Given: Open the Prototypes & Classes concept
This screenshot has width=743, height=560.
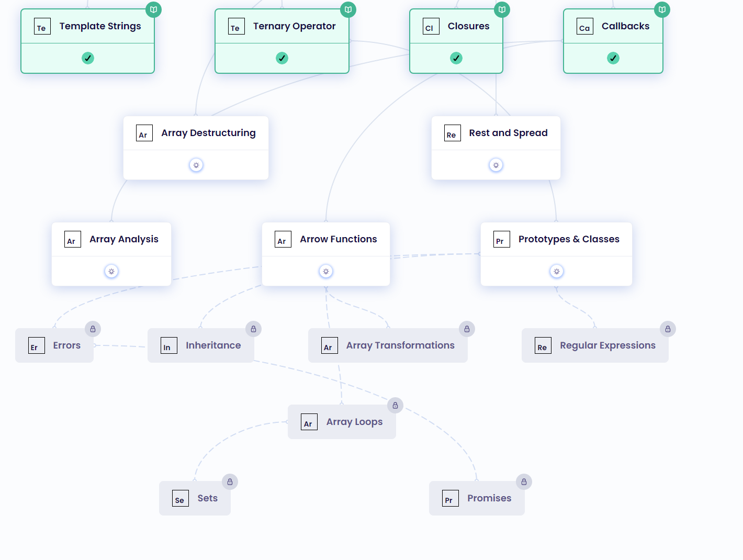Looking at the screenshot, I should 568,239.
